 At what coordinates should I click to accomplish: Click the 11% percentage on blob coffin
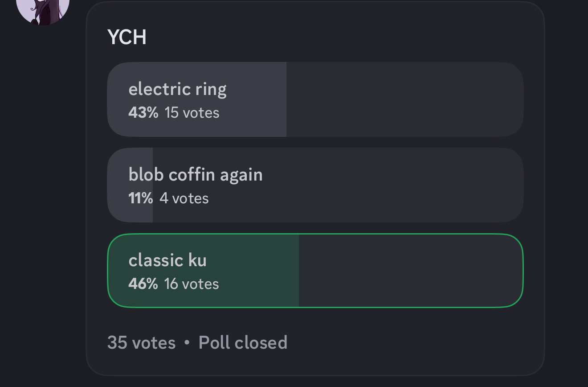pyautogui.click(x=140, y=198)
